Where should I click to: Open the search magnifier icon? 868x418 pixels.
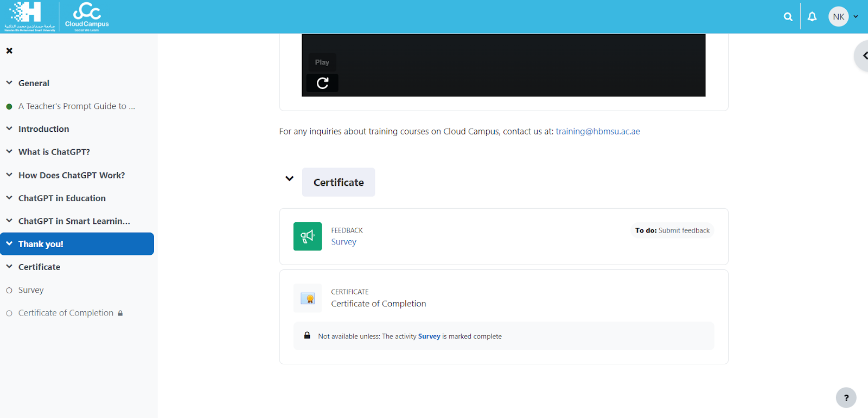pos(788,17)
